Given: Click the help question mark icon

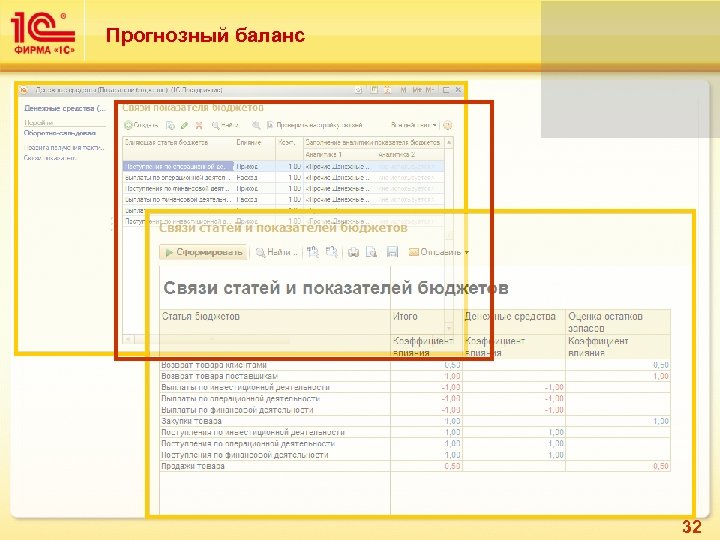Looking at the screenshot, I should click(448, 125).
